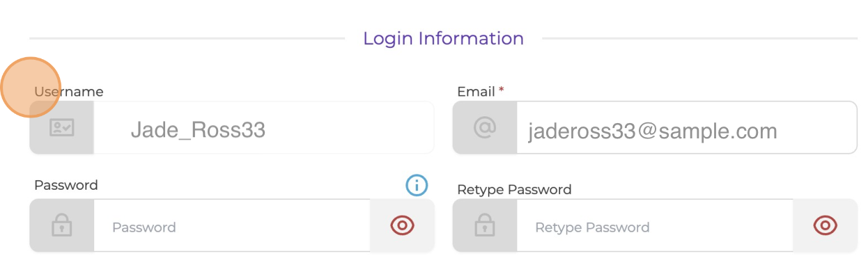868x274 pixels.
Task: Click the red required asterisk beside Email
Action: point(502,90)
